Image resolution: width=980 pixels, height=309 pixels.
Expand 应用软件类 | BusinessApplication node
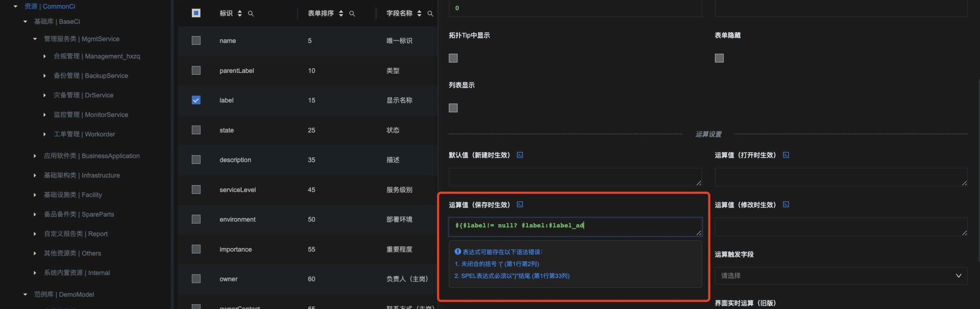coord(35,156)
